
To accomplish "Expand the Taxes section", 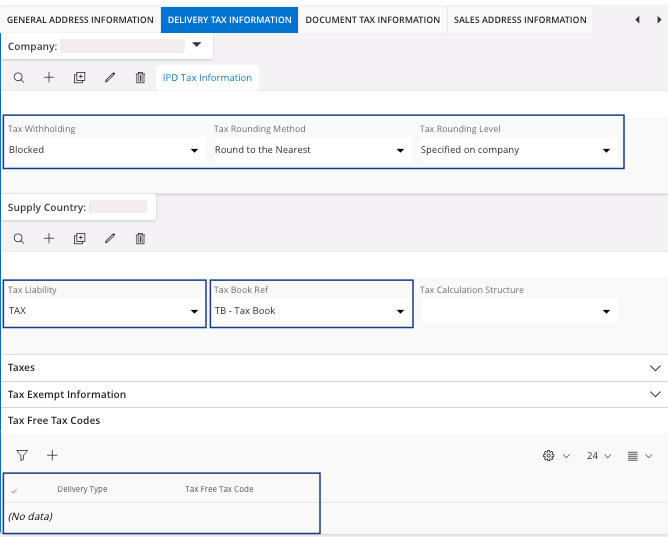I will (655, 368).
